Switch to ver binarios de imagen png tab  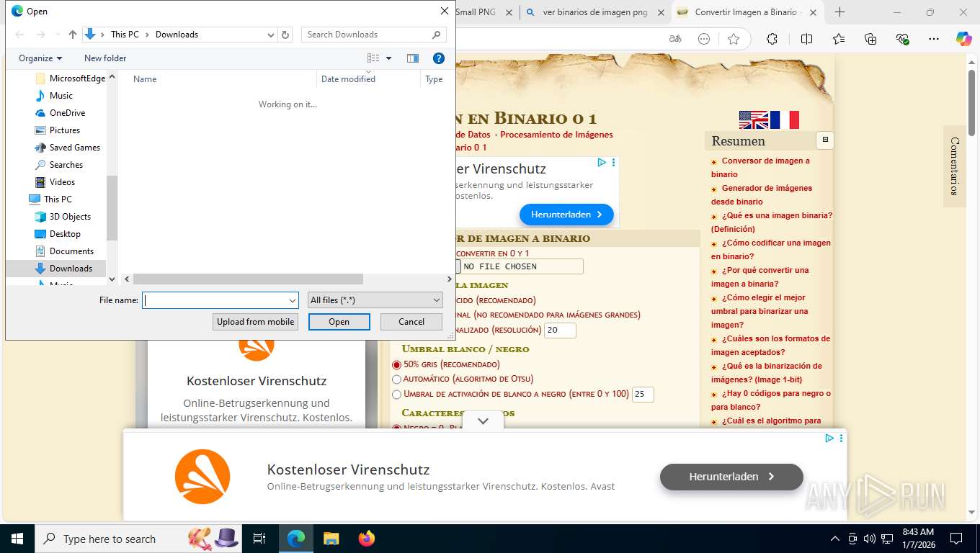click(594, 12)
